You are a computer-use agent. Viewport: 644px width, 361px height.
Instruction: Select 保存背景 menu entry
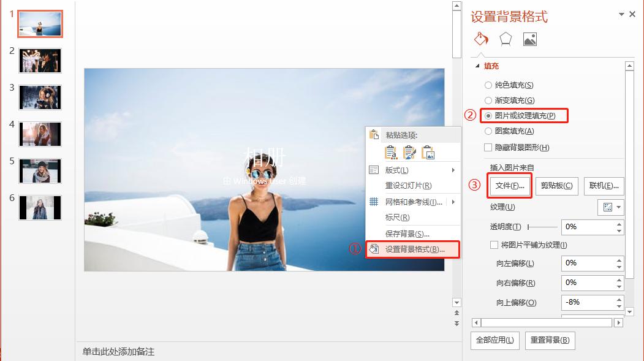[x=413, y=234]
